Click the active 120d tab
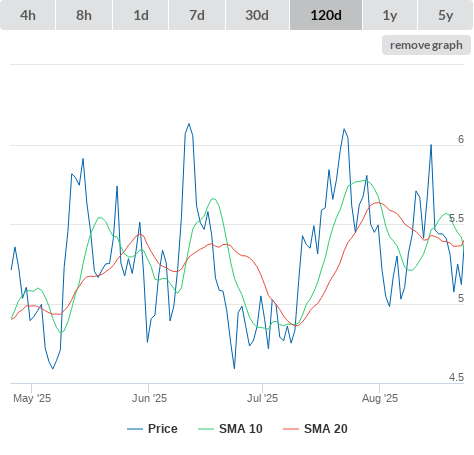 click(x=326, y=15)
